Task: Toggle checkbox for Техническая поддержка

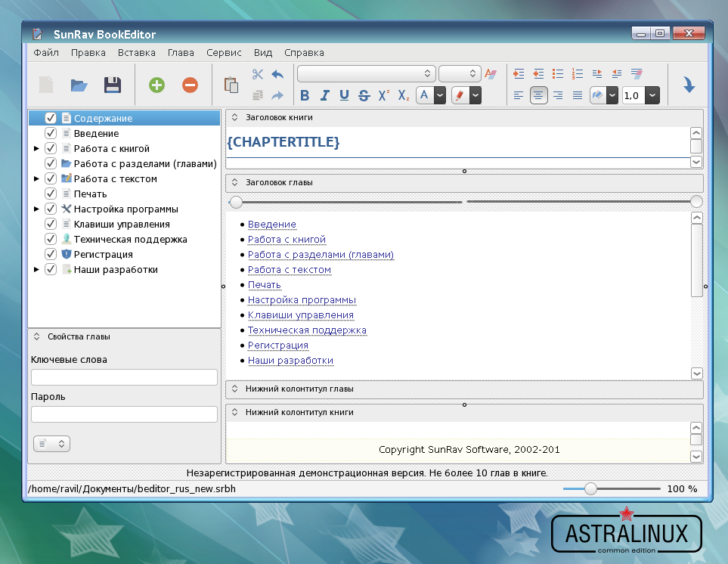Action: tap(51, 239)
